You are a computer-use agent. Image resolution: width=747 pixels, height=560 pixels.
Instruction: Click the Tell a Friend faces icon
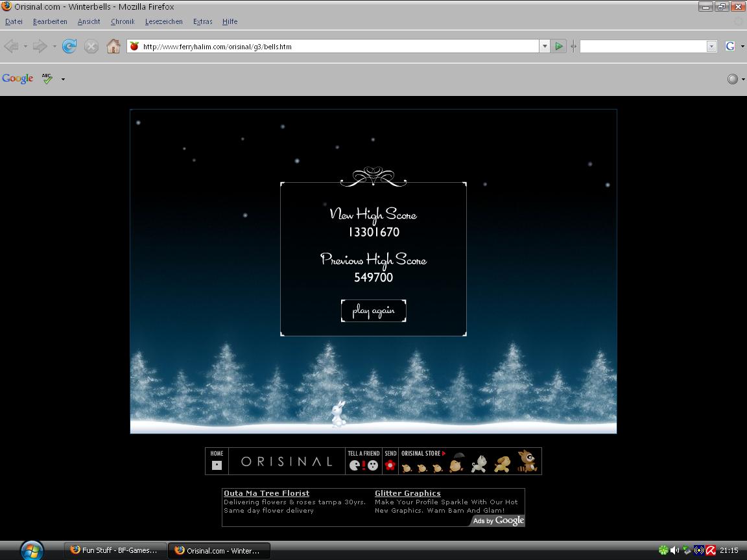(x=364, y=465)
